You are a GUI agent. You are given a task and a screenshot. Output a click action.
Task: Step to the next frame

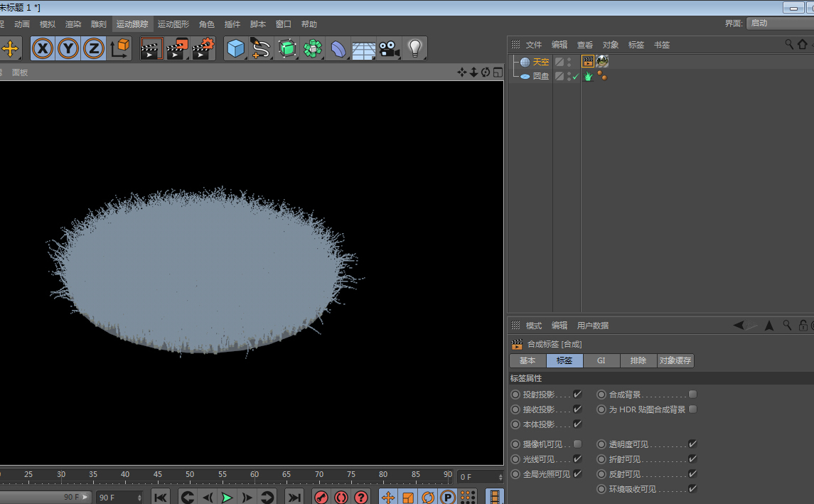coord(247,498)
